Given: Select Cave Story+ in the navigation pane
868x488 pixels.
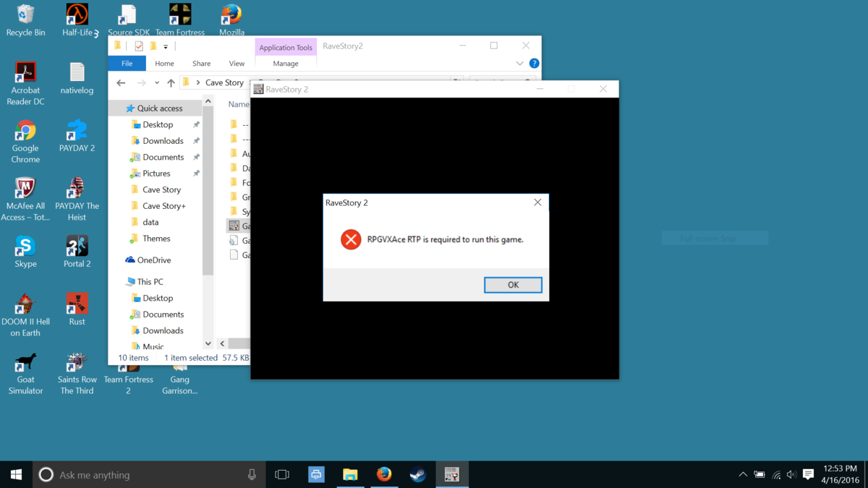Looking at the screenshot, I should (163, 206).
